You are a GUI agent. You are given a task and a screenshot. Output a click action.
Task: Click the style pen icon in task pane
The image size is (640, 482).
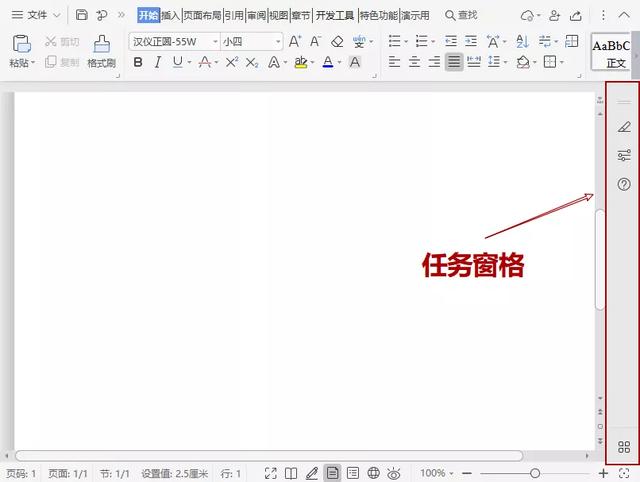point(624,127)
